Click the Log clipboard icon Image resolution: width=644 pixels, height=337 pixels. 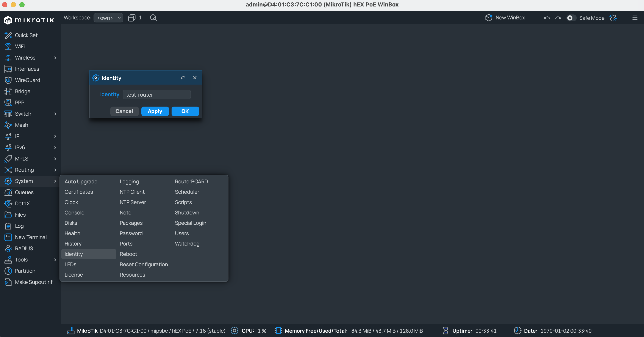click(8, 226)
